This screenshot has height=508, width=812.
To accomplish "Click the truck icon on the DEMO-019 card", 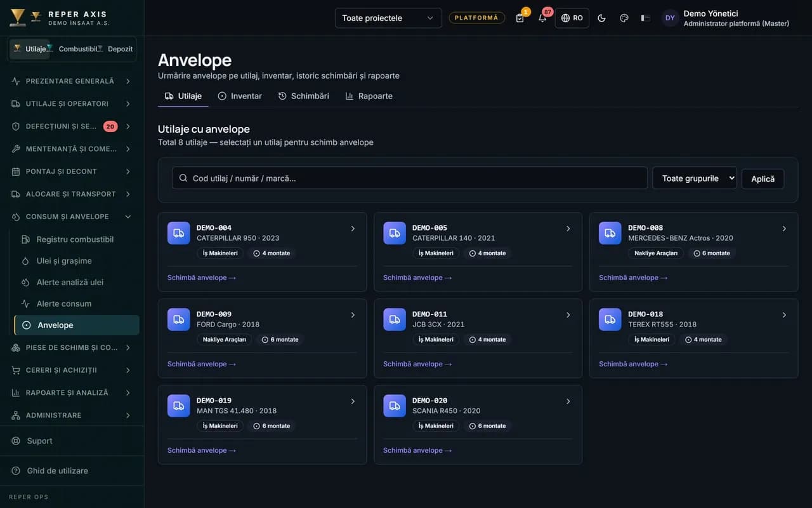I will [179, 406].
